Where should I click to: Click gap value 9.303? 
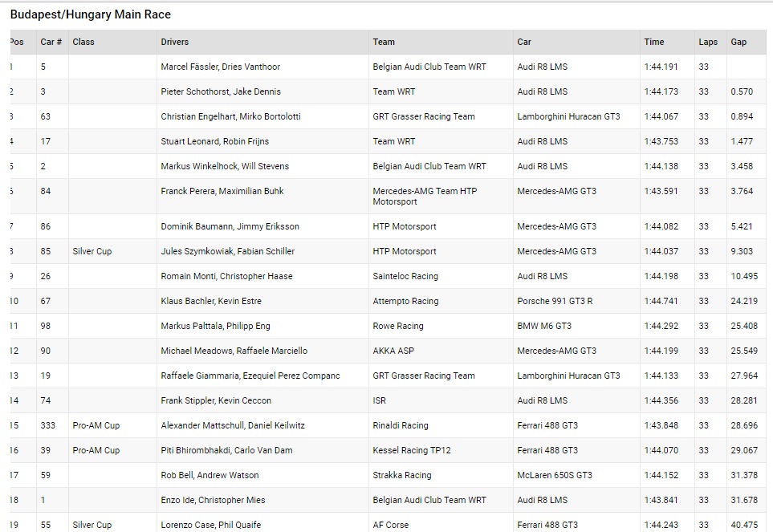pos(742,251)
